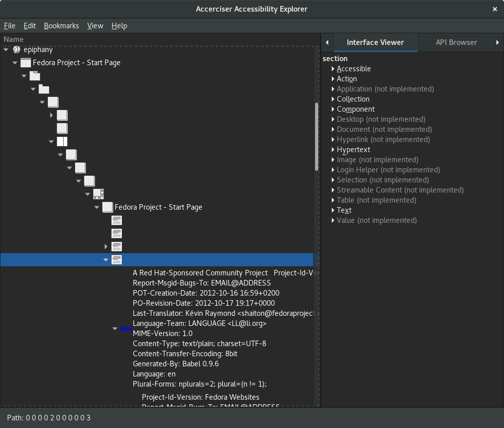
Task: Click the "POT-Creation-Date: 2012-10-16 16:59+0200" line
Action: click(206, 293)
